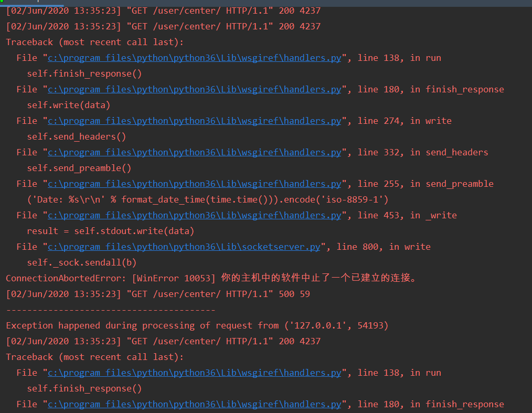This screenshot has width=532, height=413.
Task: Open handlers.py link at line 332 send_headers
Action: [x=194, y=152]
